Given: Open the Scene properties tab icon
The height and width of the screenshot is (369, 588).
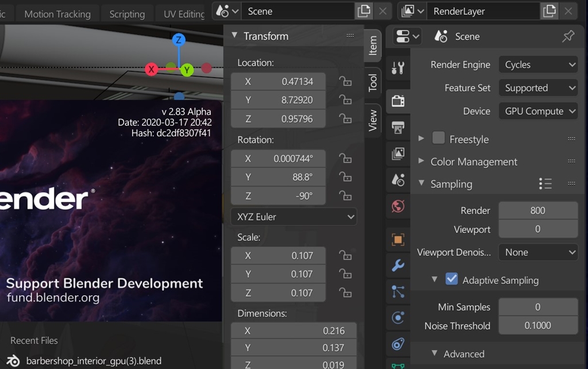Looking at the screenshot, I should point(398,180).
